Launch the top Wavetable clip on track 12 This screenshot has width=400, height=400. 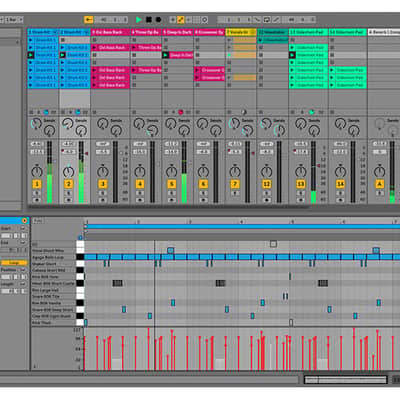click(260, 40)
